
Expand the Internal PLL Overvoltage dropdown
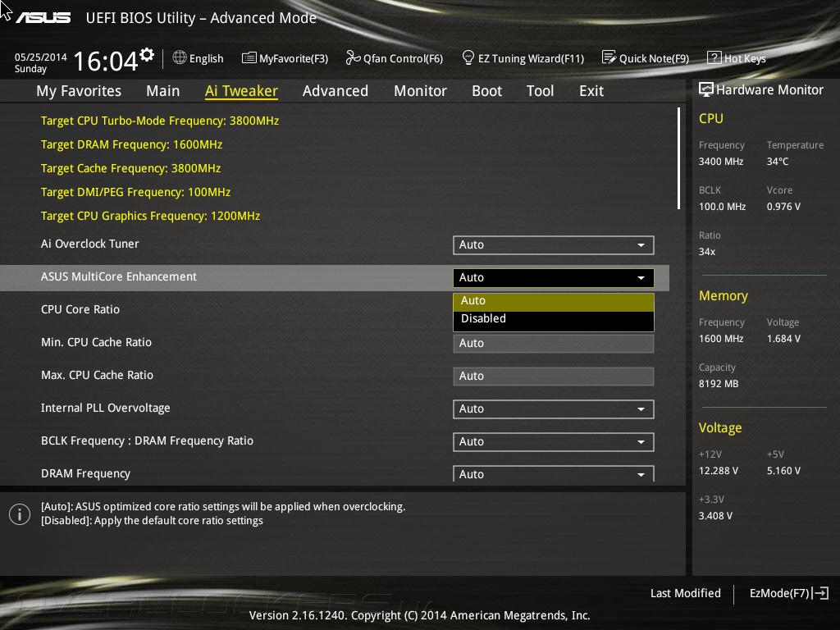point(554,409)
